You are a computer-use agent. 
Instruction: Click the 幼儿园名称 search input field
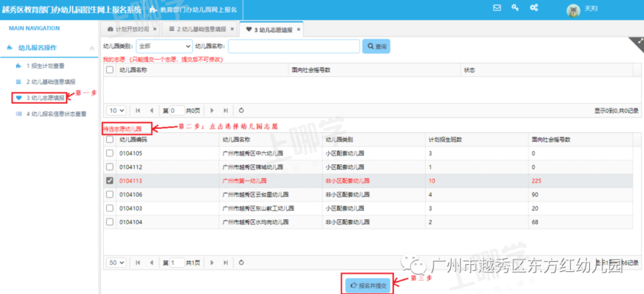tap(294, 46)
